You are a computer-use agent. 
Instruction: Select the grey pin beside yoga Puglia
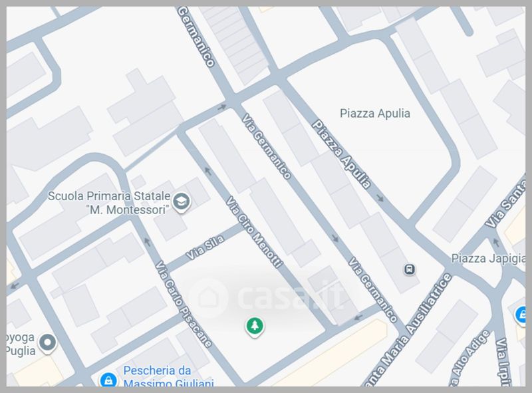point(47,343)
